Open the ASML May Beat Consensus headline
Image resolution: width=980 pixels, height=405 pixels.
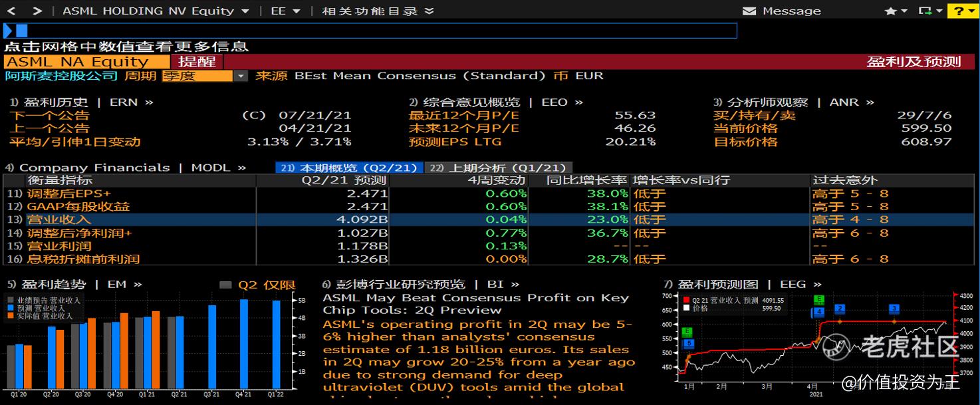(x=475, y=304)
